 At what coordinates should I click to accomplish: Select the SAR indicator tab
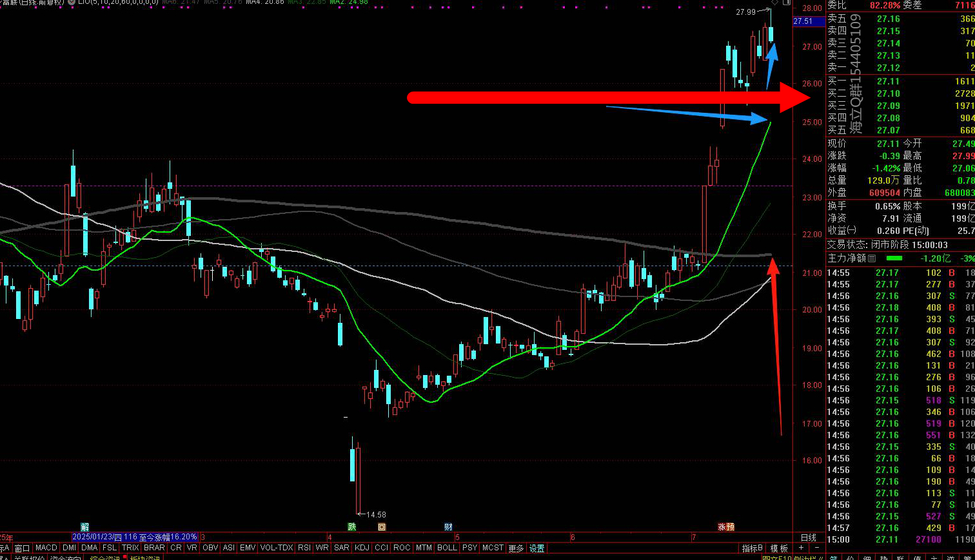click(x=342, y=548)
